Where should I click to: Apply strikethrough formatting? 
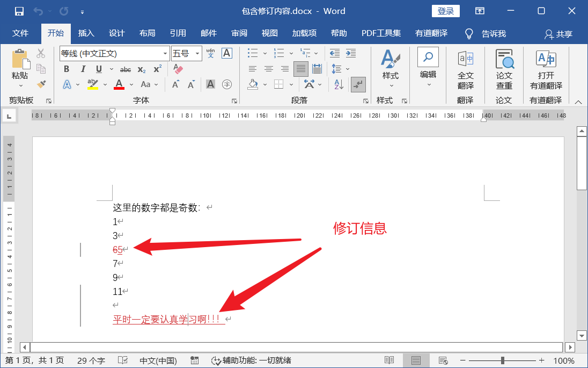tap(126, 69)
